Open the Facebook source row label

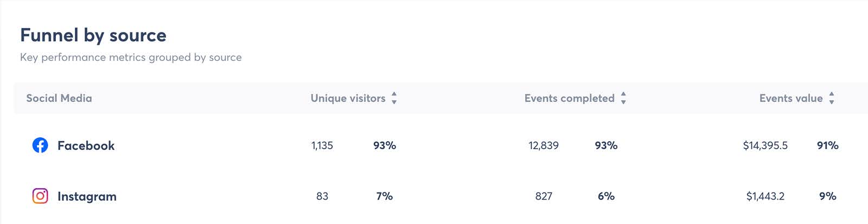coord(86,145)
